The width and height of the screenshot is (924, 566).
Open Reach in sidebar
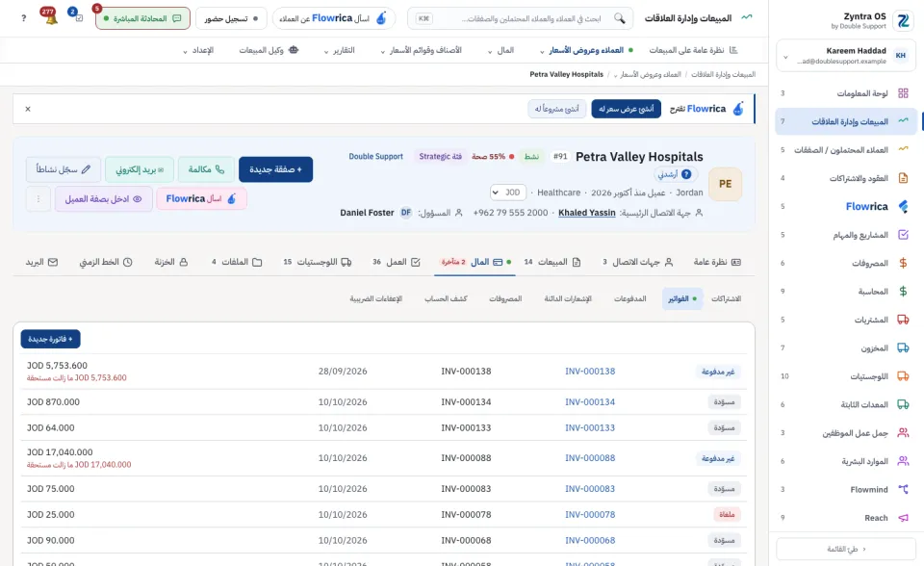point(846,518)
